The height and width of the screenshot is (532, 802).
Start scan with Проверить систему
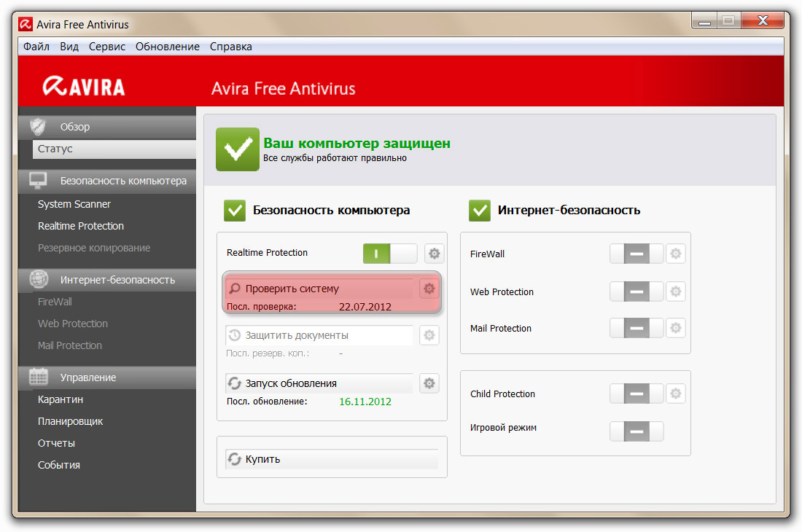(319, 289)
